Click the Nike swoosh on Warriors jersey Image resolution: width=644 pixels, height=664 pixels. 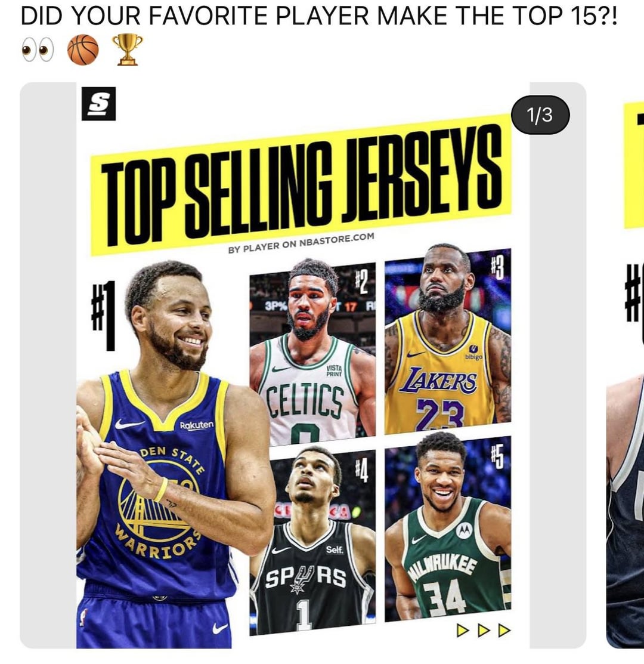pos(129,424)
